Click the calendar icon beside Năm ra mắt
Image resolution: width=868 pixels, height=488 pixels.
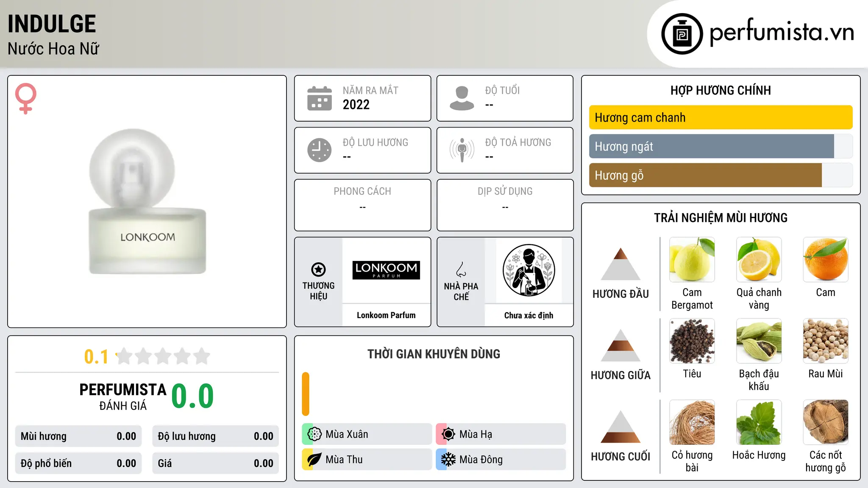(320, 98)
